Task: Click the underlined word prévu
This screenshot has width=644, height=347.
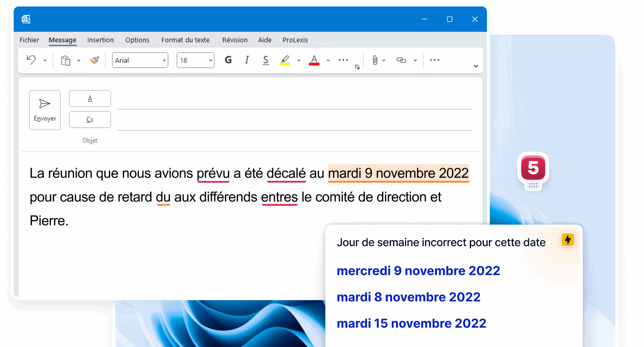Action: 213,173
